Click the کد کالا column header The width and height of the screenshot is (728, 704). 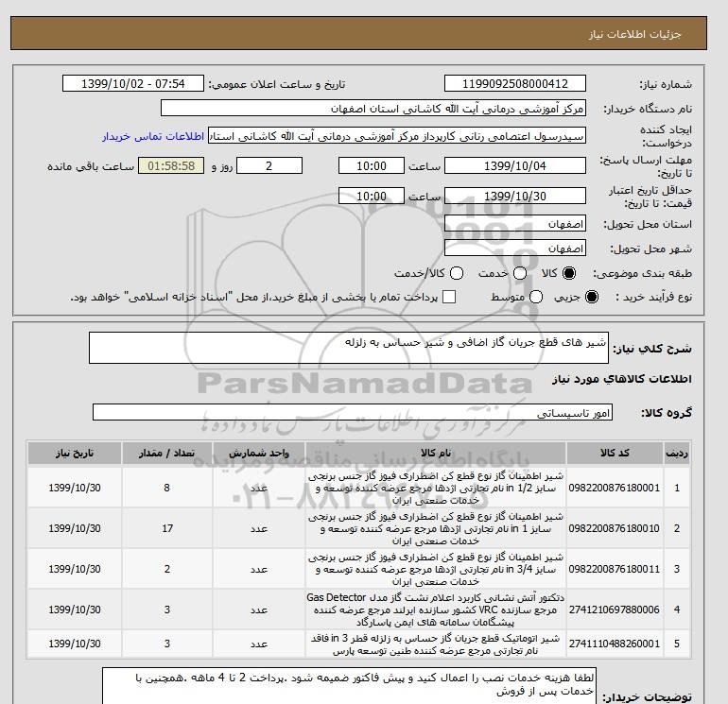615,453
